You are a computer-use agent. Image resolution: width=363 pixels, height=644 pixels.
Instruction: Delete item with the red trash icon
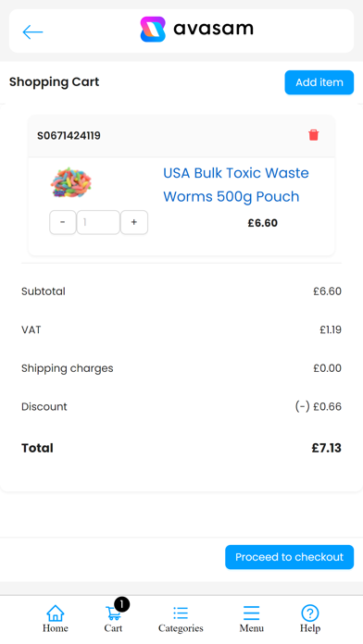click(314, 135)
